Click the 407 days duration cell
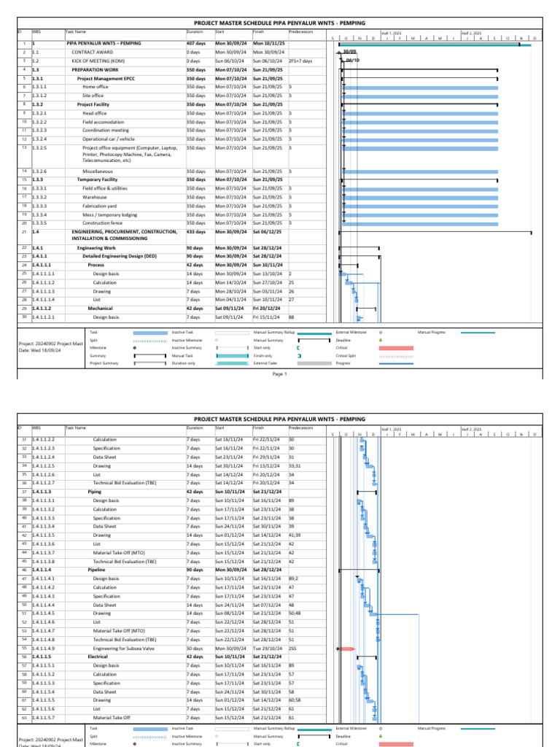The image size is (560, 747). 195,43
